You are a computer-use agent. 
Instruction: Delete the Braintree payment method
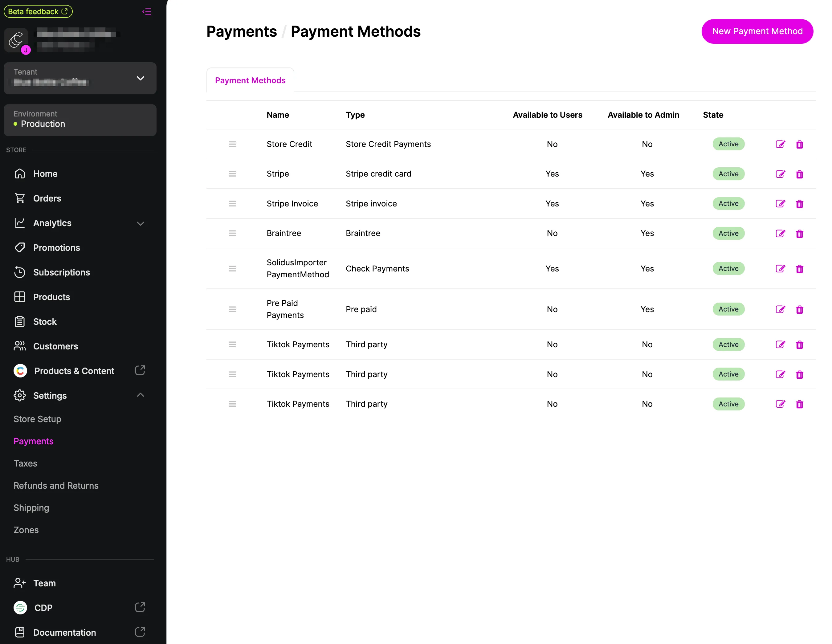(800, 234)
